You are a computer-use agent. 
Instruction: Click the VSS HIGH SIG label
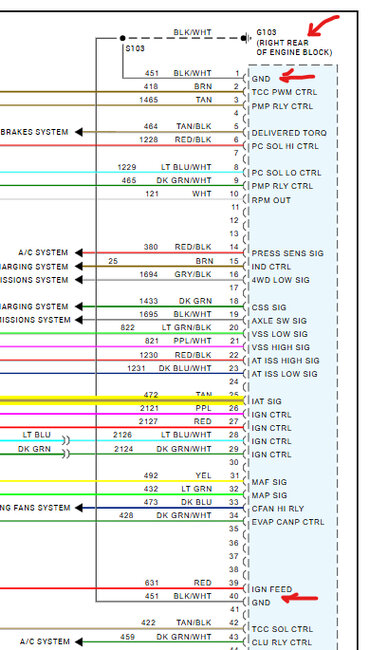pyautogui.click(x=281, y=347)
